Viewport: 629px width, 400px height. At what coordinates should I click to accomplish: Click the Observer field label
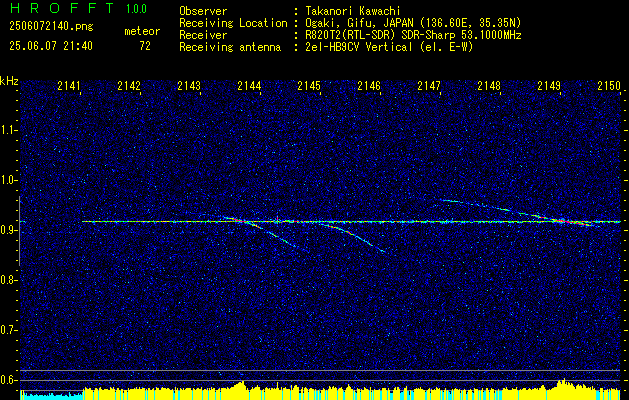[x=203, y=12]
